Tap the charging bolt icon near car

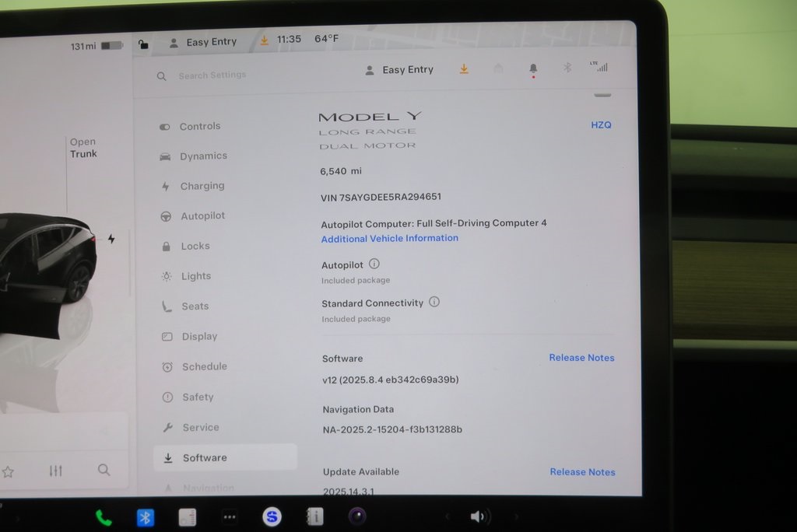click(x=111, y=238)
